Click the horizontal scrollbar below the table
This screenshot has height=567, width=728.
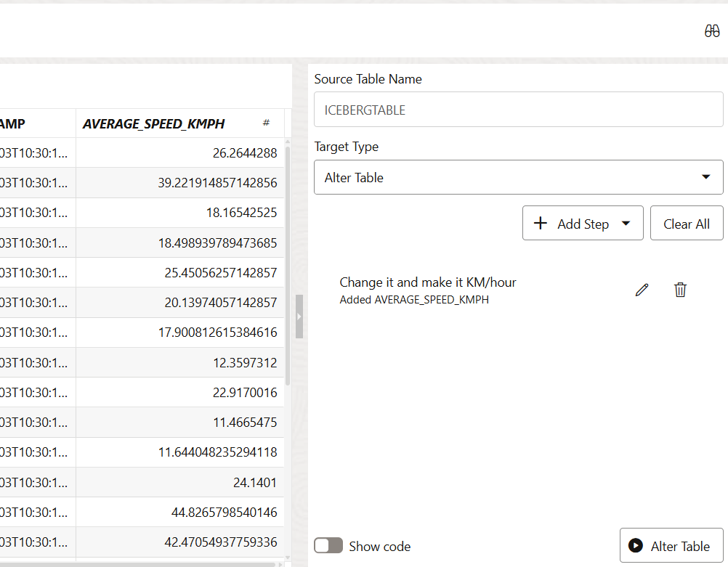click(x=138, y=564)
